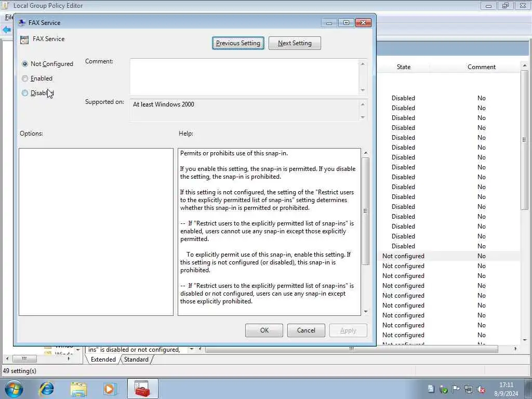Click the FAX Service dialog title icon
This screenshot has width=532, height=399.
click(22, 23)
